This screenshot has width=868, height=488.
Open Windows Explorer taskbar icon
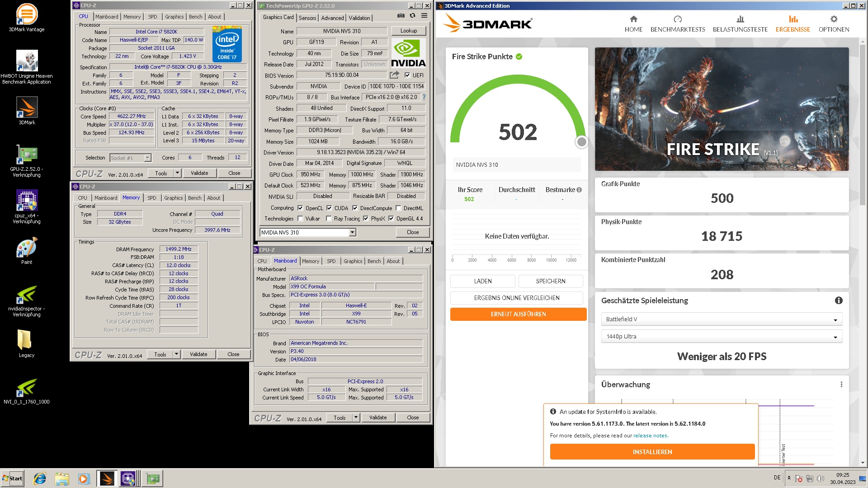tap(62, 479)
